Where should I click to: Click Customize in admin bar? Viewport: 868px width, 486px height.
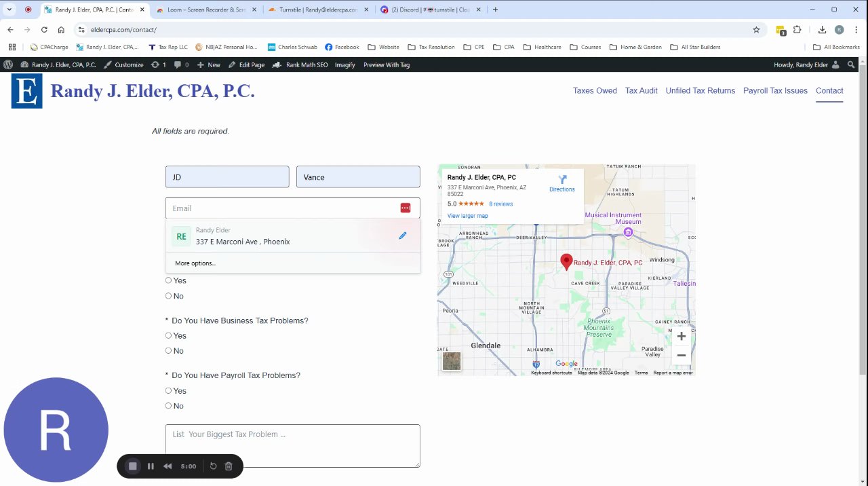[123, 64]
